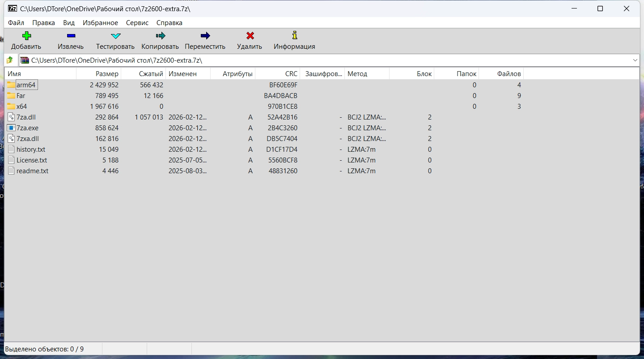Viewport: 644px width, 359px height.
Task: Click the red X Delete icon
Action: 250,36
